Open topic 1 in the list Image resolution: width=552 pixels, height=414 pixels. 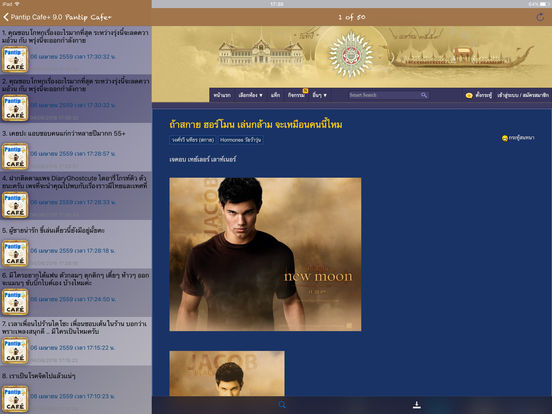click(76, 50)
